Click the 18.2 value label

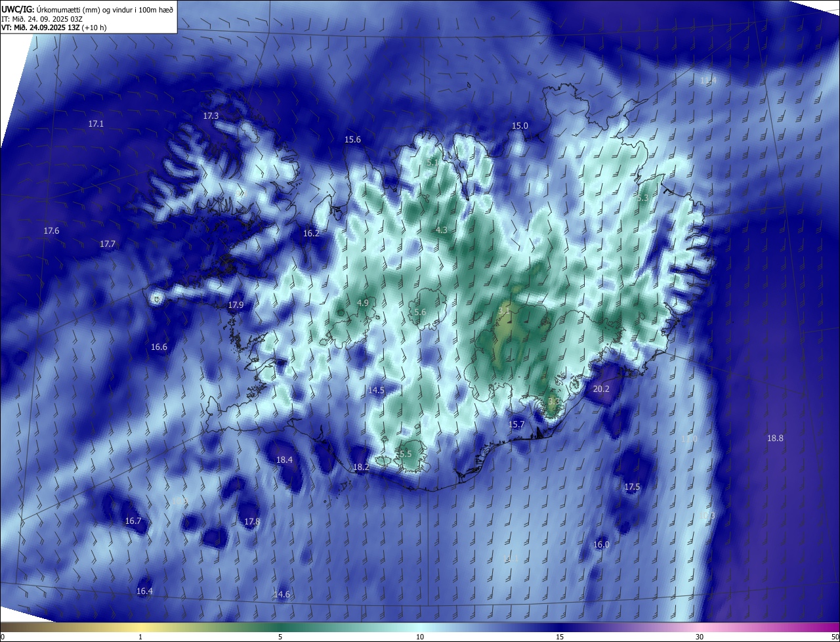(361, 467)
